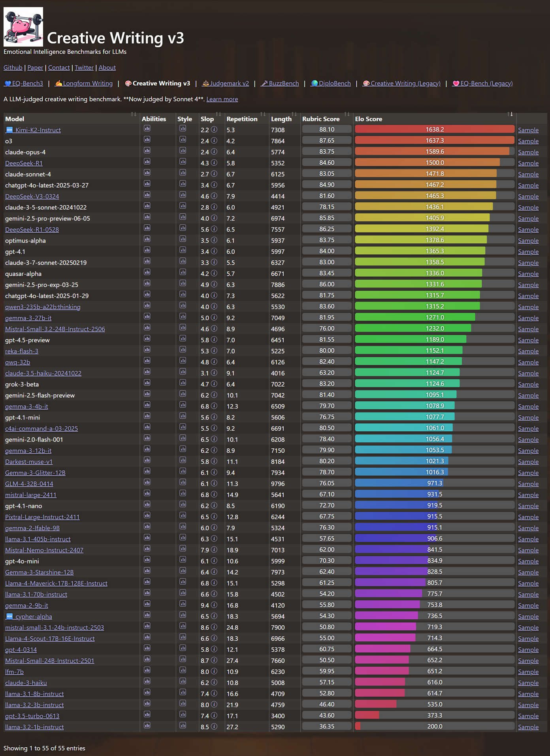The width and height of the screenshot is (550, 756).
Task: Open Abilities chart icon for grok-3-beta
Action: tap(147, 383)
